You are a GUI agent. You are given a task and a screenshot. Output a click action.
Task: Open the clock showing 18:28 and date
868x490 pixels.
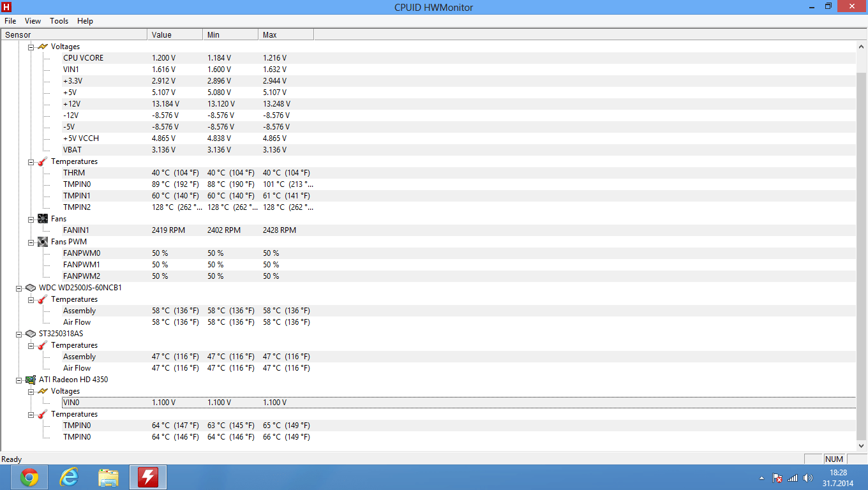tap(838, 478)
